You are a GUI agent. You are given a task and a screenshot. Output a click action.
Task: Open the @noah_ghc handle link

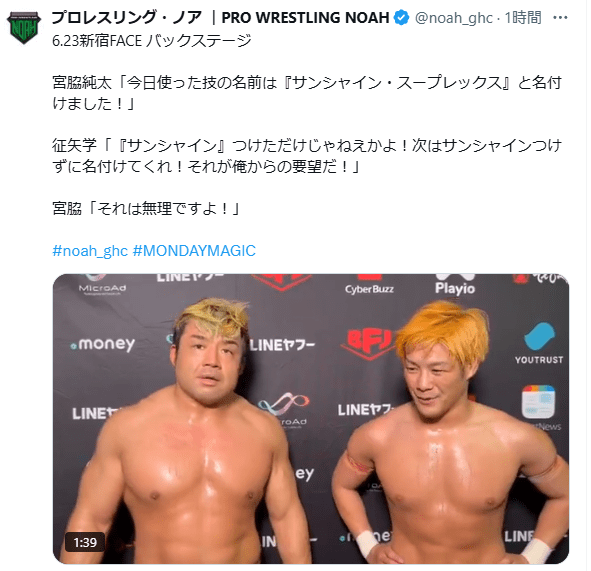click(453, 18)
